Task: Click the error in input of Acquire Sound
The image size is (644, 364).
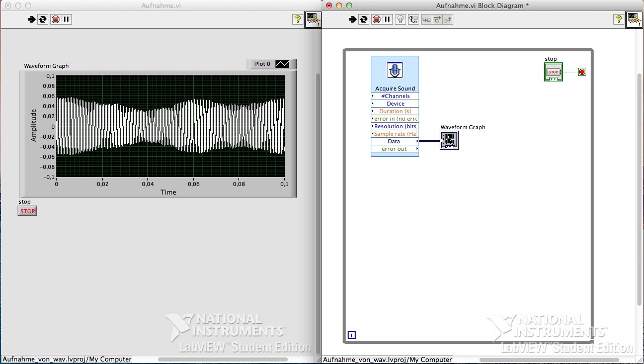Action: point(395,119)
